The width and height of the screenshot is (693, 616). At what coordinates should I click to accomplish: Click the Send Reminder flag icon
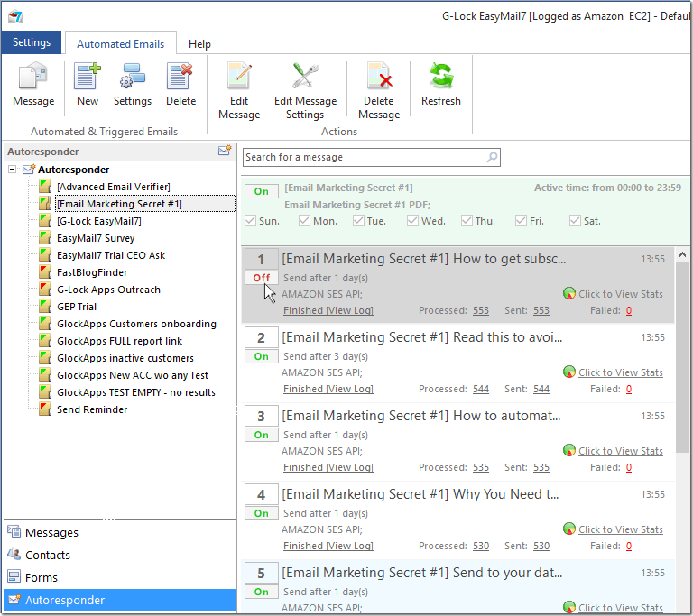coord(45,409)
